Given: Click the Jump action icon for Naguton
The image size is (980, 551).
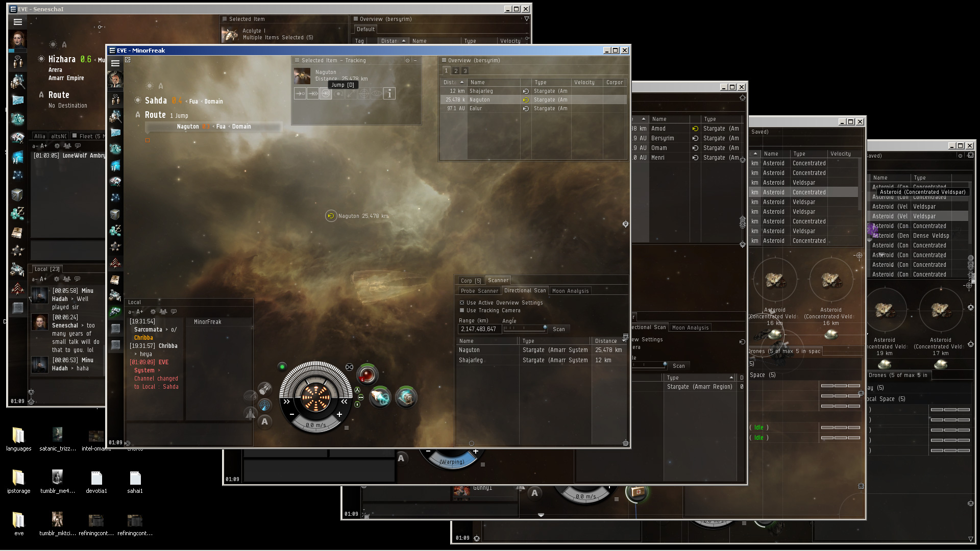Looking at the screenshot, I should coord(325,94).
